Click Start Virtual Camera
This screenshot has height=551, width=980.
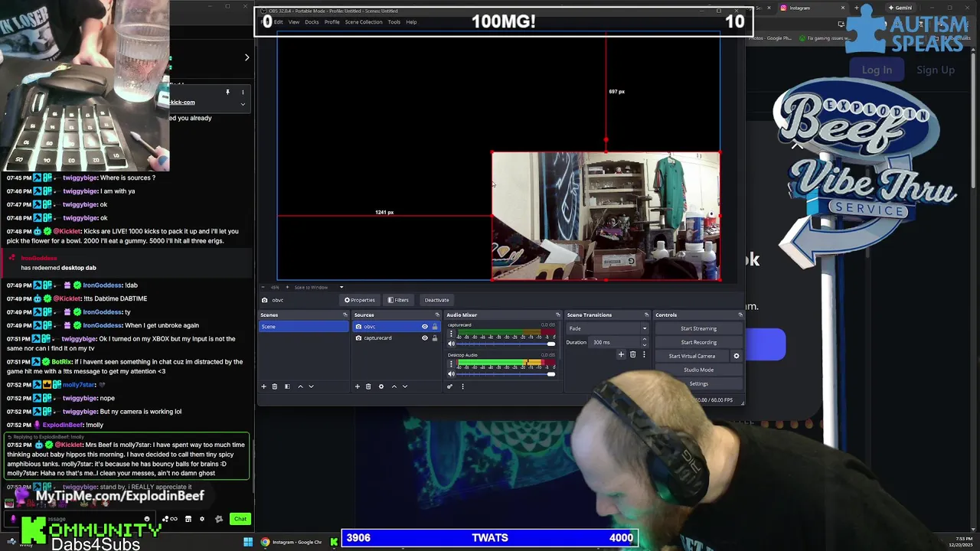coord(691,356)
